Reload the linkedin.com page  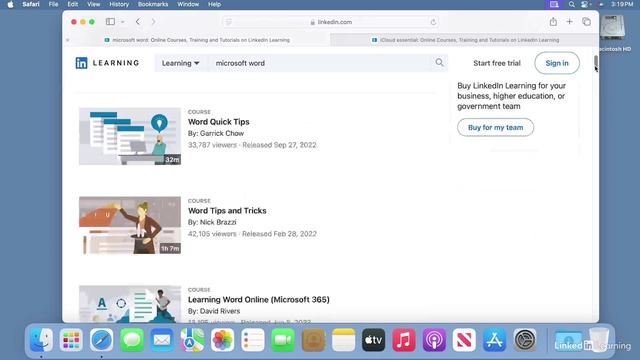[433, 22]
